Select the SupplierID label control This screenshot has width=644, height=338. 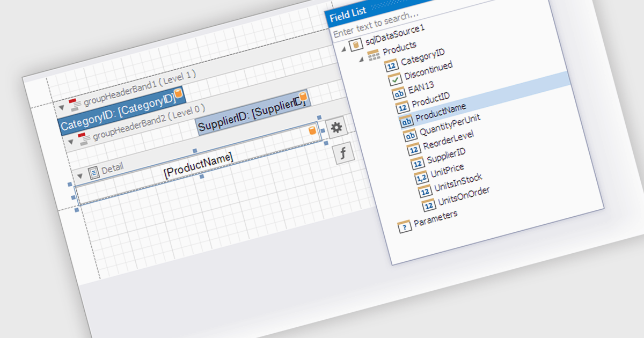pyautogui.click(x=251, y=120)
